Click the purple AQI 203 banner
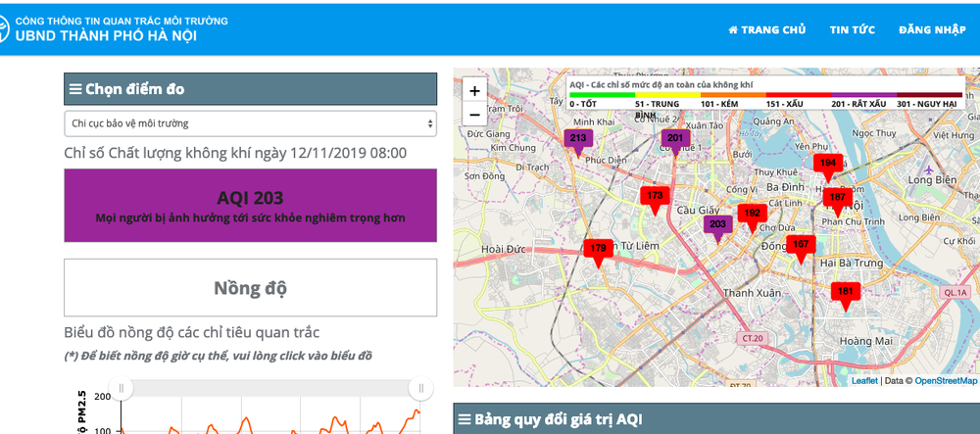Image resolution: width=980 pixels, height=434 pixels. click(250, 206)
